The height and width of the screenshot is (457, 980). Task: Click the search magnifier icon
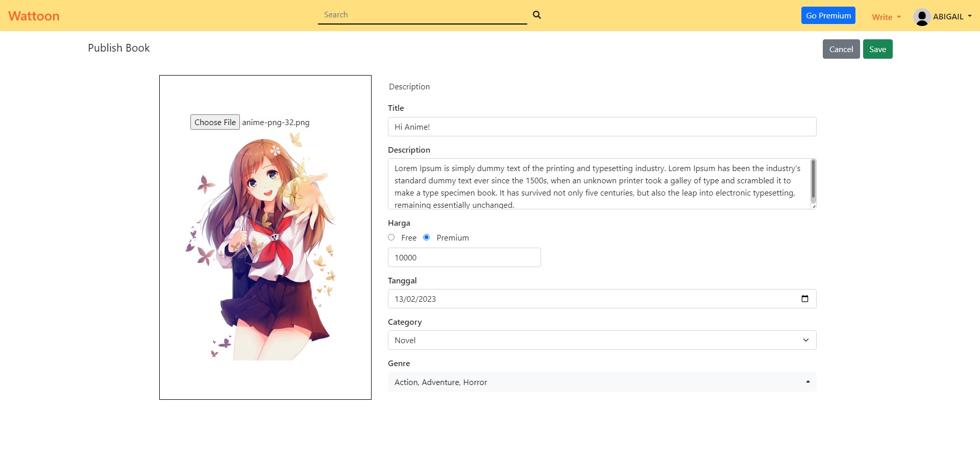536,15
